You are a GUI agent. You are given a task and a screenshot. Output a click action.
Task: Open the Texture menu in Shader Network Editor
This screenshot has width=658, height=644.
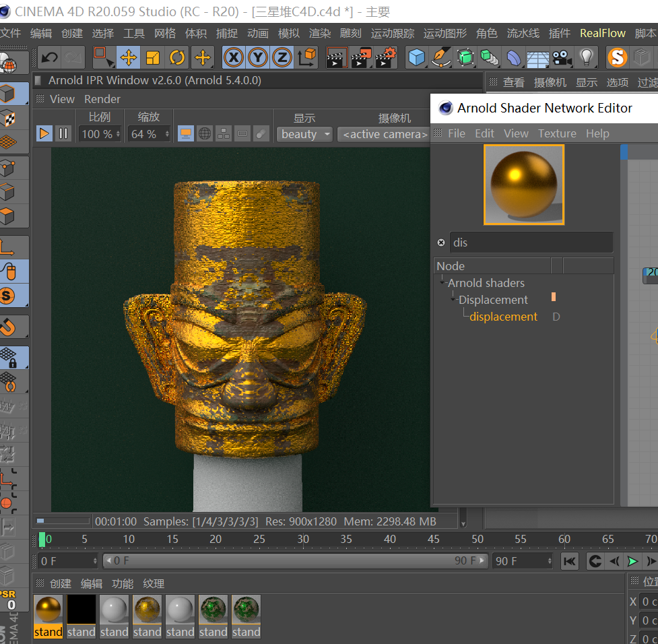coord(557,133)
